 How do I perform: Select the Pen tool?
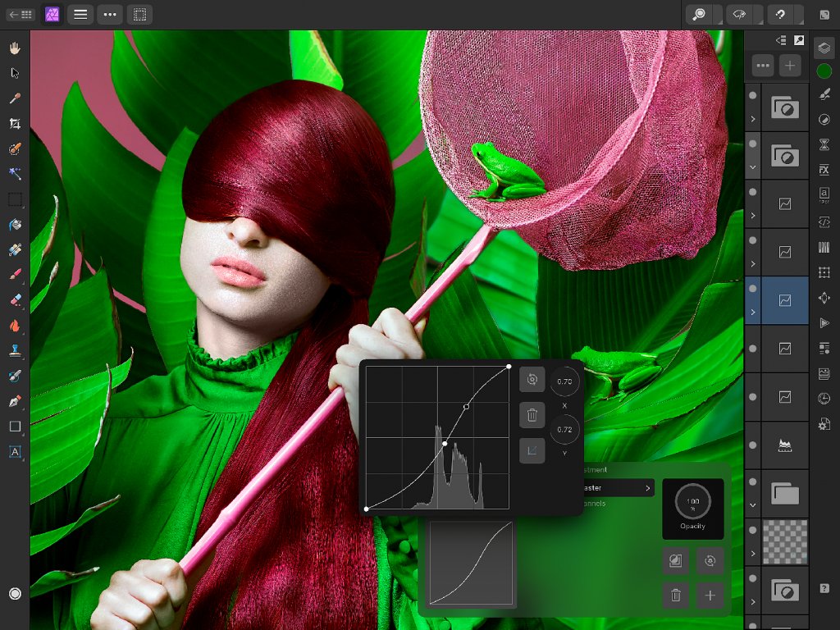click(x=15, y=401)
